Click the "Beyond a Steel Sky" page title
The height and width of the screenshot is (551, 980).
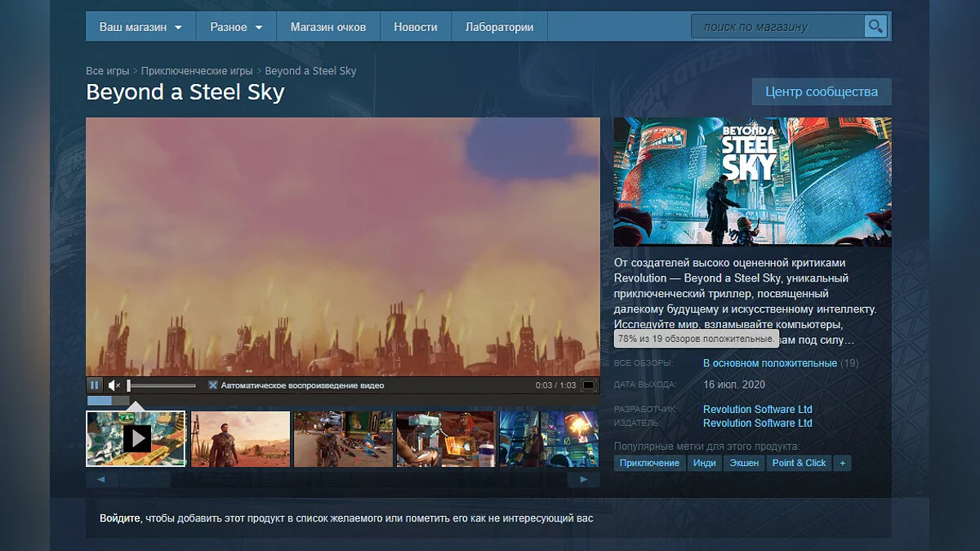pyautogui.click(x=185, y=92)
